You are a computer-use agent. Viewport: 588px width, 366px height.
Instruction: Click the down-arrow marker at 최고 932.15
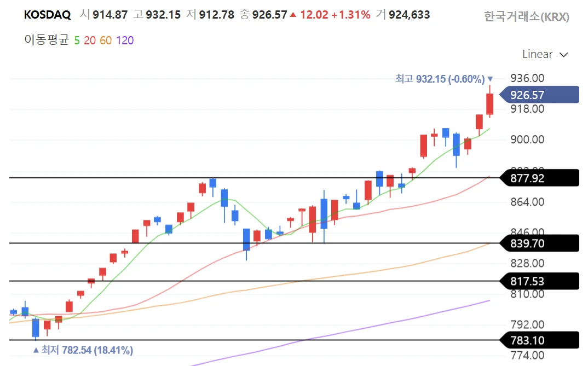[490, 79]
